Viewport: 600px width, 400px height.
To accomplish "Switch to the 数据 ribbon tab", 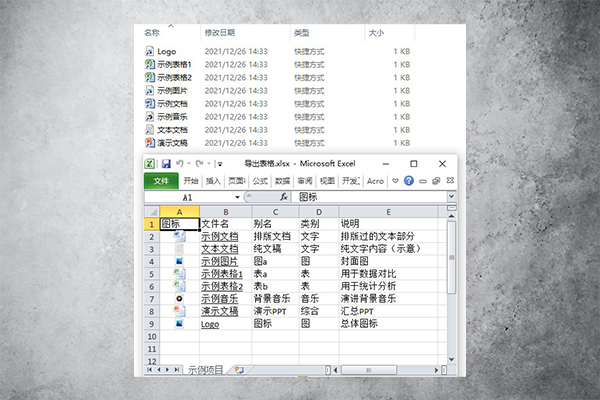I will tap(282, 181).
